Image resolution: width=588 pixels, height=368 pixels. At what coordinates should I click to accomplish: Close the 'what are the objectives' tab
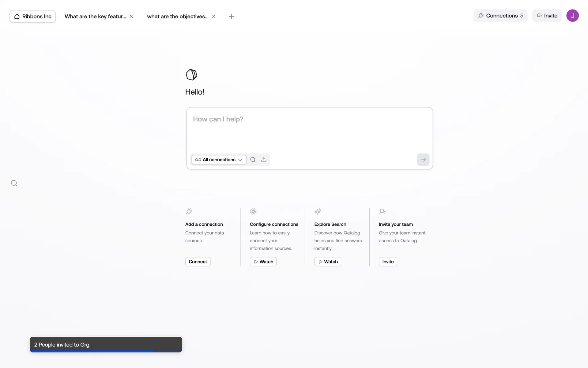pyautogui.click(x=214, y=16)
